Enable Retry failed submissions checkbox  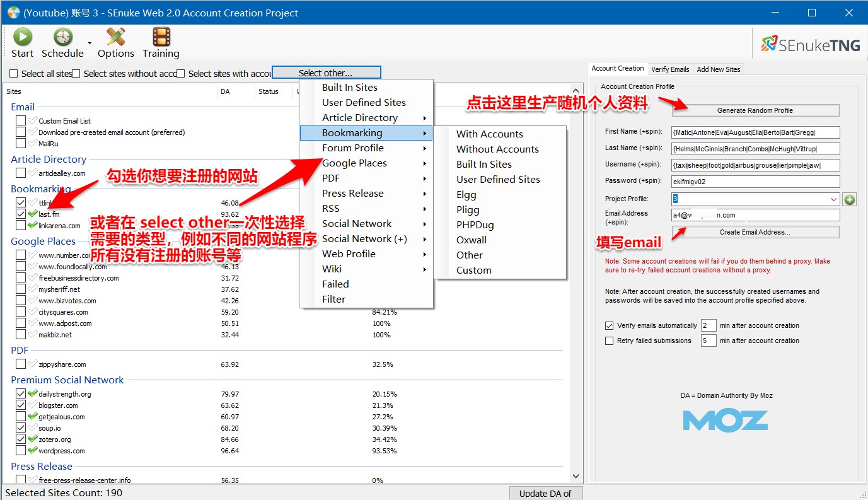(x=609, y=341)
